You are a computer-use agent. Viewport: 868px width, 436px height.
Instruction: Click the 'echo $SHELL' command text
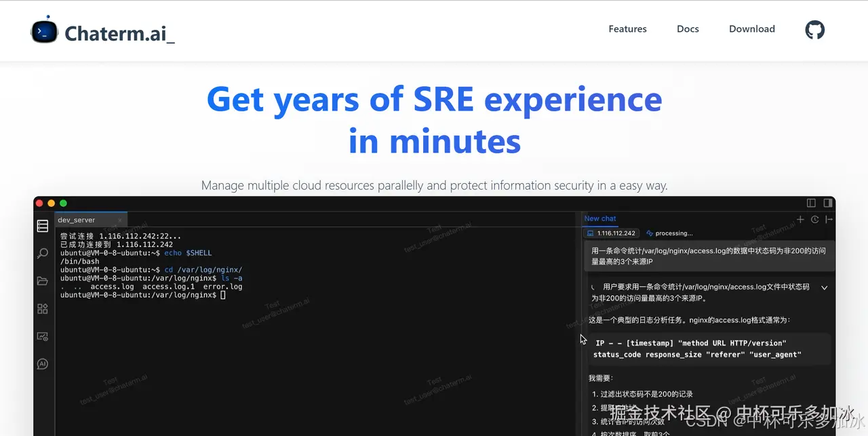188,253
